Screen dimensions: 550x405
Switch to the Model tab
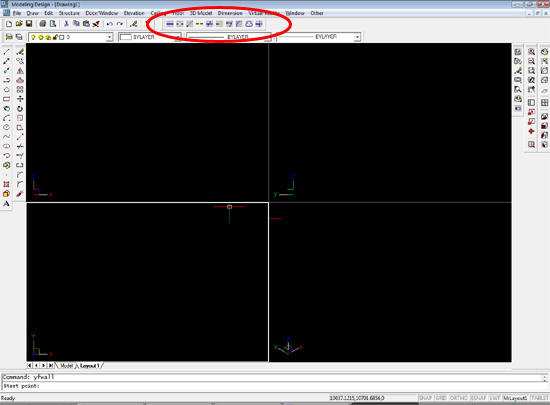[66, 365]
